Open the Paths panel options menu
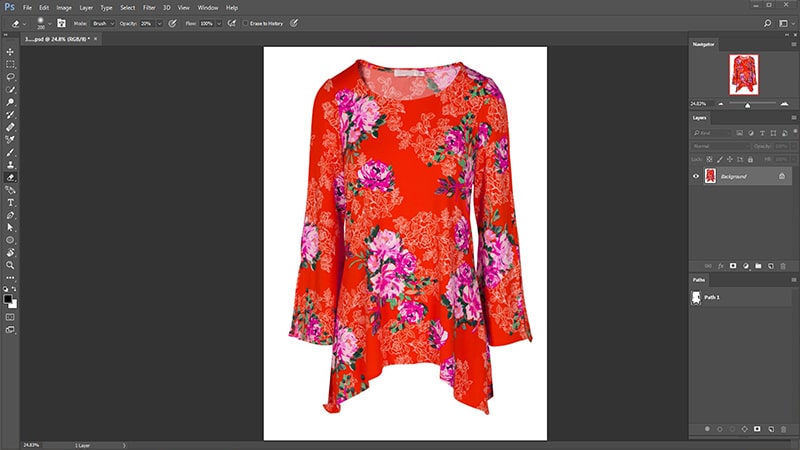Viewport: 800px width, 450px height. pos(793,280)
